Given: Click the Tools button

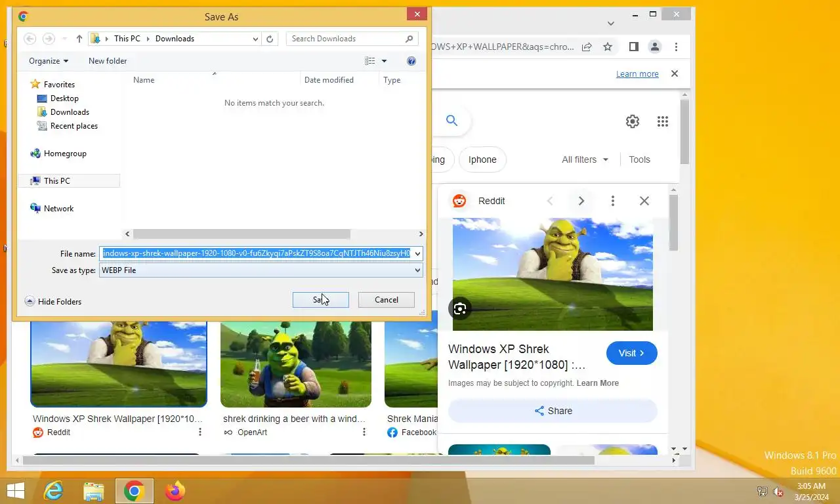Looking at the screenshot, I should click(639, 159).
